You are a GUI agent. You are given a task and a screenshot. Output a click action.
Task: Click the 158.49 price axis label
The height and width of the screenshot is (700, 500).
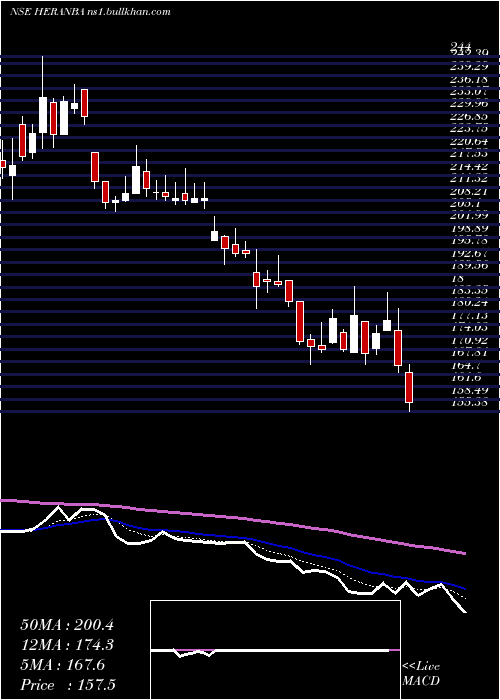[468, 390]
